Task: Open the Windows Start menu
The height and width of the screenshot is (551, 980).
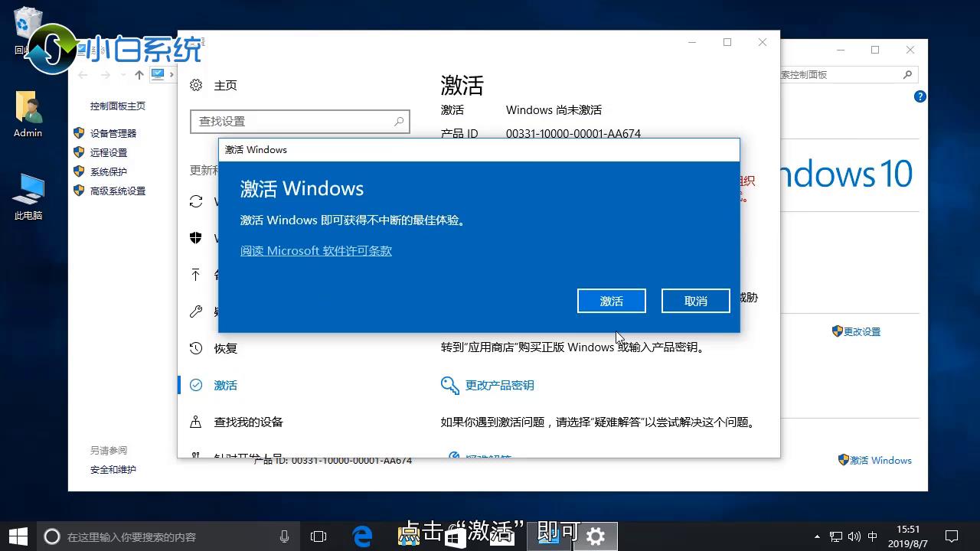Action: (18, 536)
